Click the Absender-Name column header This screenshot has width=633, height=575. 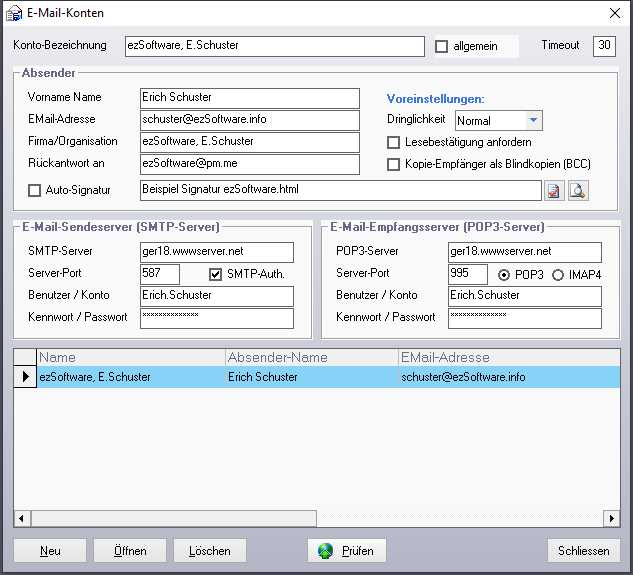(310, 357)
